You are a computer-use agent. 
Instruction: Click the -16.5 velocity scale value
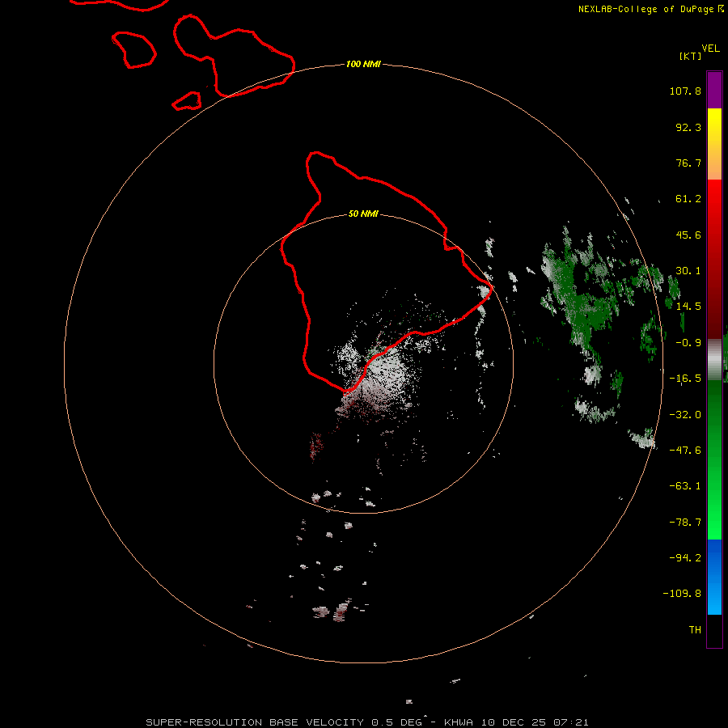click(x=685, y=379)
